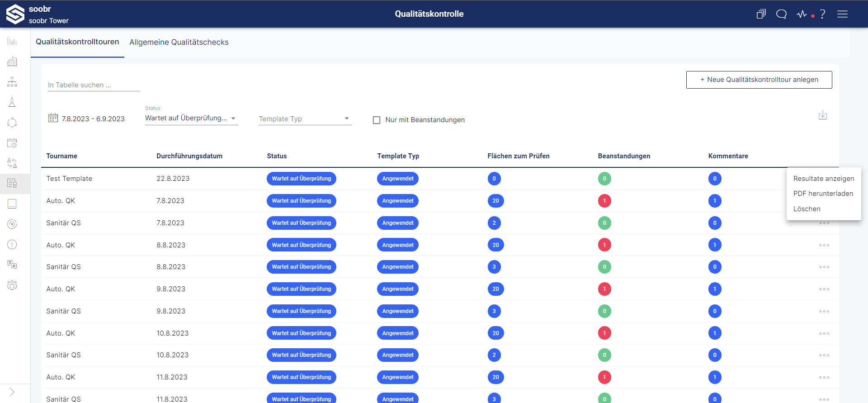Screen dimensions: 868x403
Task: Open row menu for Sanitär QS 10.8.2023
Action: coord(824,355)
